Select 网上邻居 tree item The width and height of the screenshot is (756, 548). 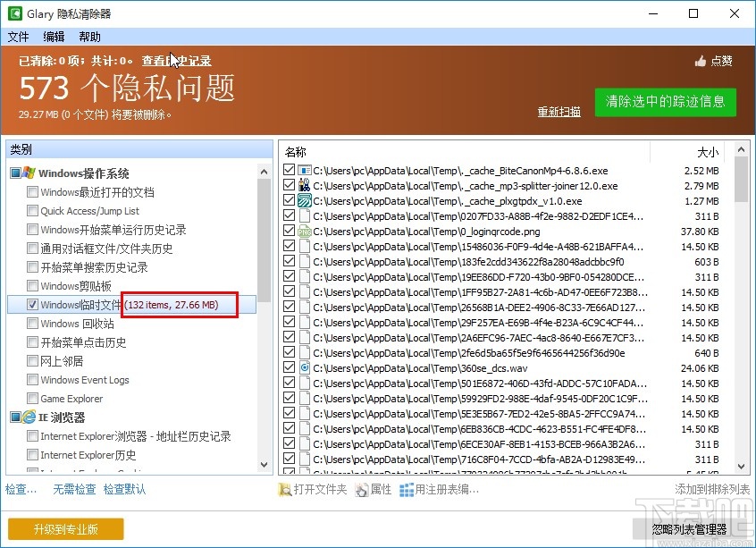pyautogui.click(x=62, y=361)
